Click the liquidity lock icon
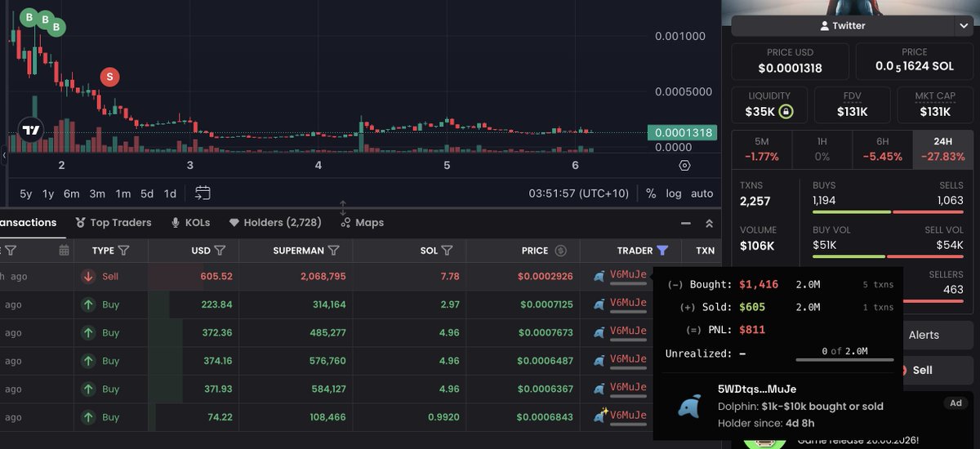980x449 pixels. pyautogui.click(x=786, y=112)
